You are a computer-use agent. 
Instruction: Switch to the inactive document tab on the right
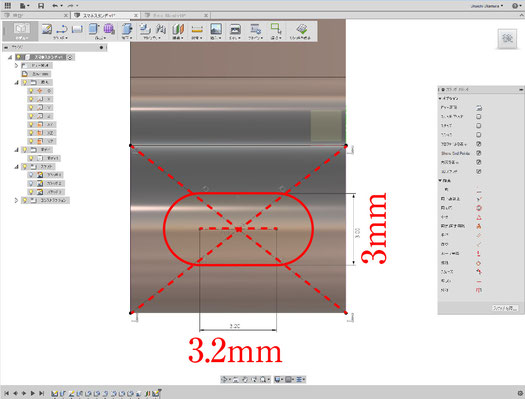(175, 15)
